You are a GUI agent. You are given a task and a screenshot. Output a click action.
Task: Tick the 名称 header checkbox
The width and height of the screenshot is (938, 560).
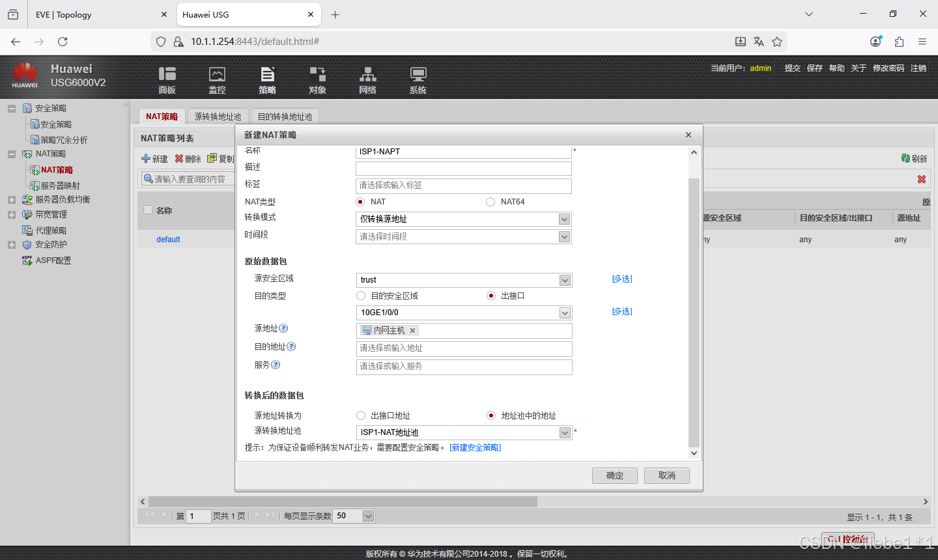point(148,210)
